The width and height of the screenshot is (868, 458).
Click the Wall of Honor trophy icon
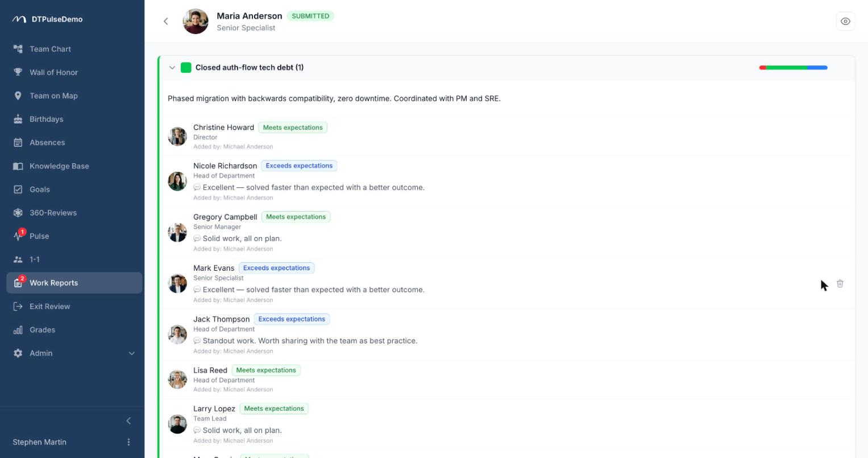pyautogui.click(x=18, y=72)
